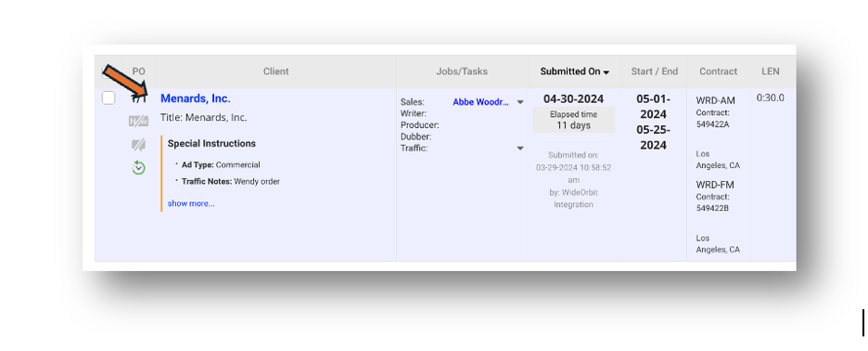Select the Start / End column header
The image size is (868, 351).
(655, 71)
